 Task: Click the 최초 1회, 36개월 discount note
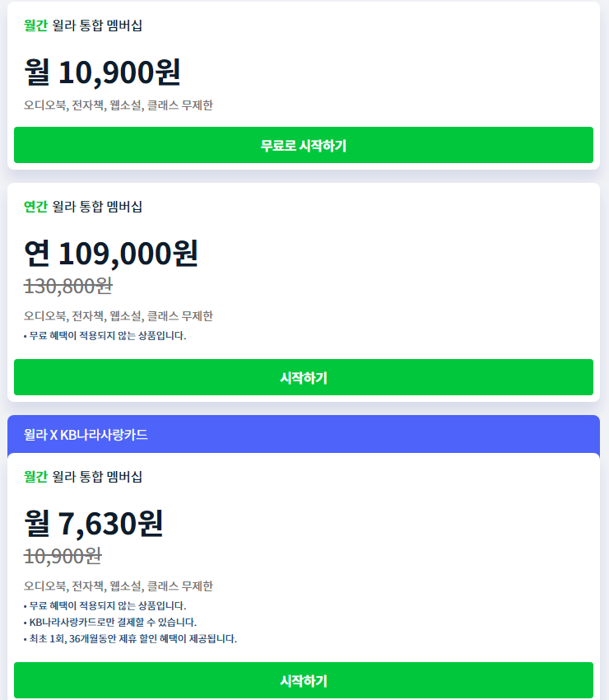pos(130,638)
